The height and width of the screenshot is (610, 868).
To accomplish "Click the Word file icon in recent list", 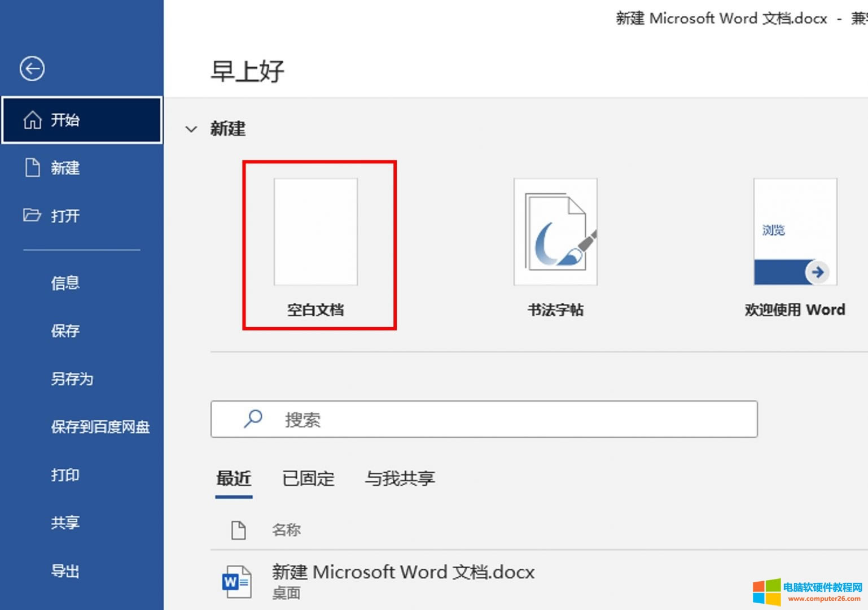I will pos(236,582).
